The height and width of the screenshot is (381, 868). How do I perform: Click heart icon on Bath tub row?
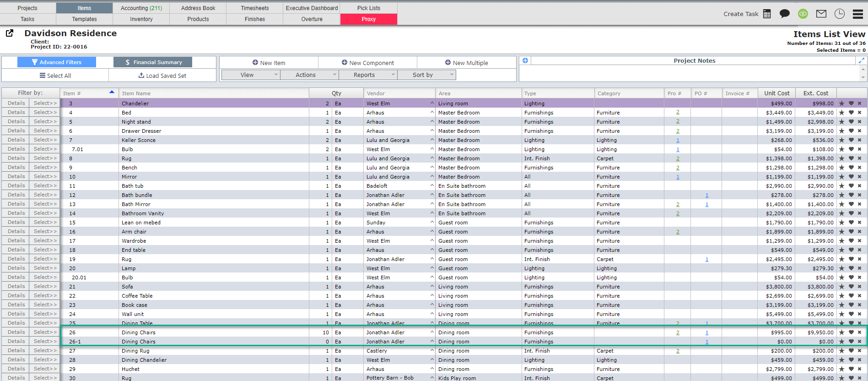pos(851,186)
